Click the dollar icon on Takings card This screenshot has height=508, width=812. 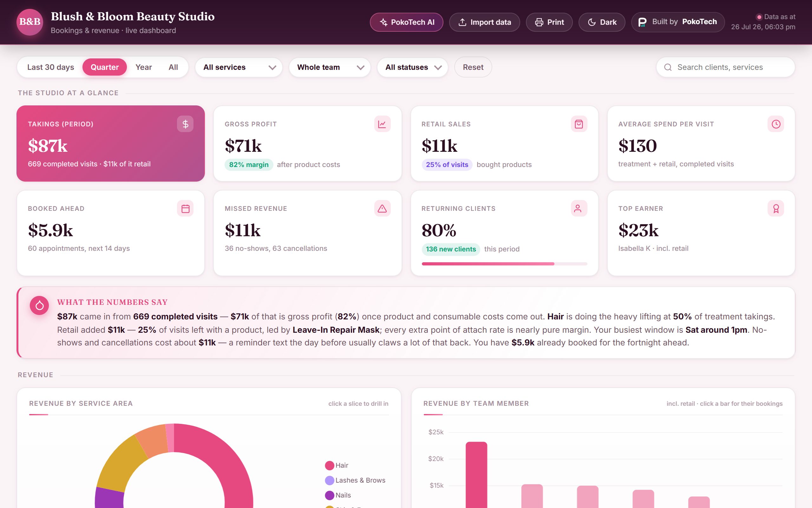pyautogui.click(x=185, y=124)
